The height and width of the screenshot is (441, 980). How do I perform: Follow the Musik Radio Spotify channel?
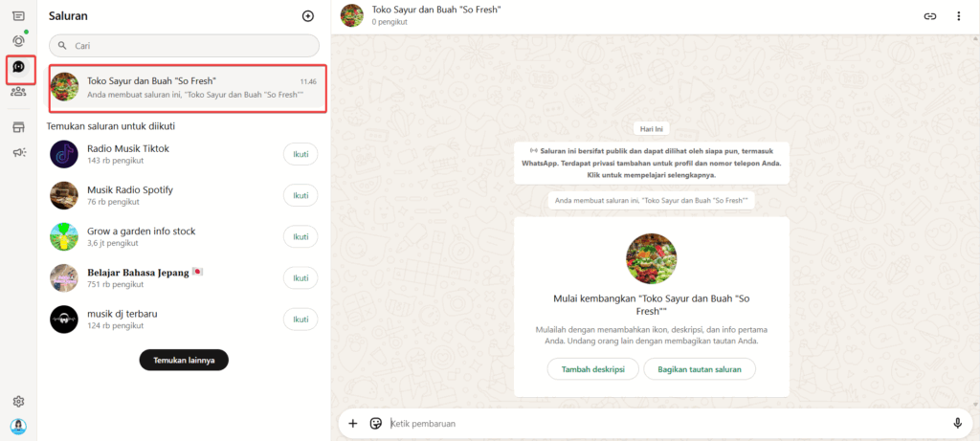click(301, 195)
